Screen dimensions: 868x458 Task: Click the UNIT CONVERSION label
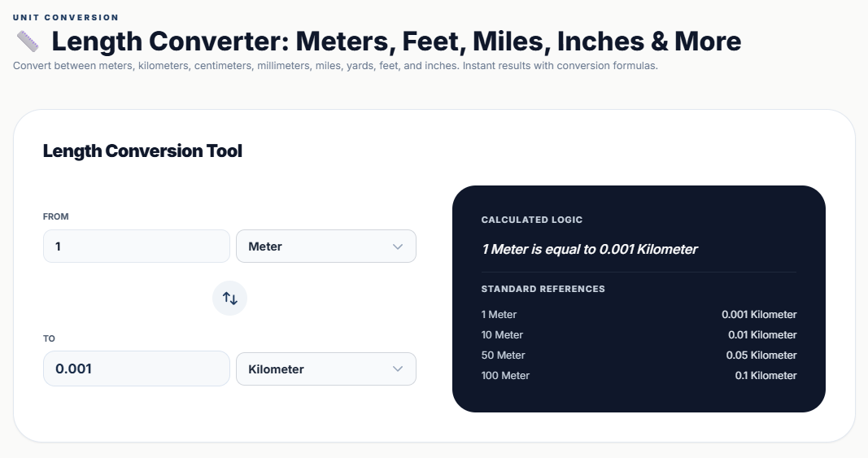click(66, 17)
